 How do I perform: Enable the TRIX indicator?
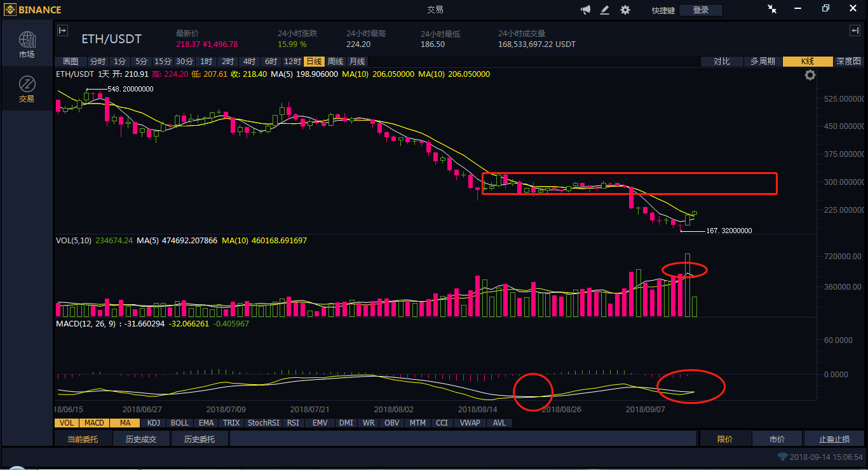click(231, 422)
